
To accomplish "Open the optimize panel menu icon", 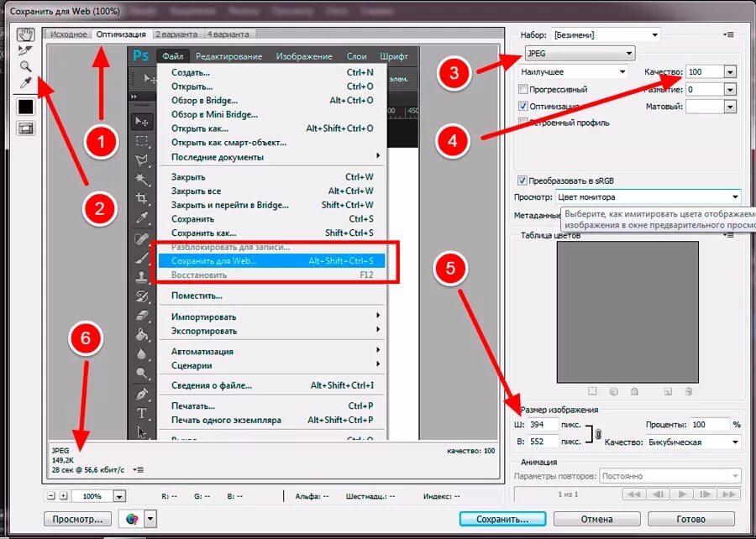I will (728, 34).
